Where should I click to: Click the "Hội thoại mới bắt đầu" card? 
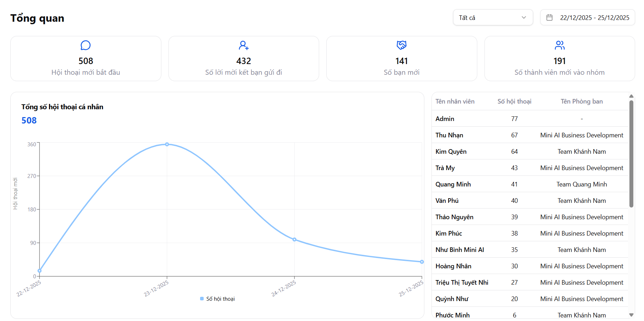point(86,59)
